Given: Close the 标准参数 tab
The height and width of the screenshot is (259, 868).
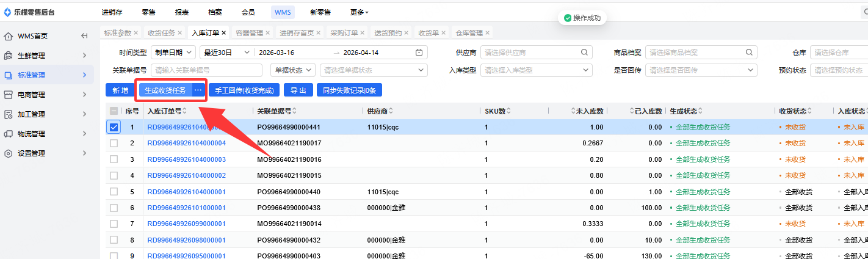Looking at the screenshot, I should pos(136,33).
